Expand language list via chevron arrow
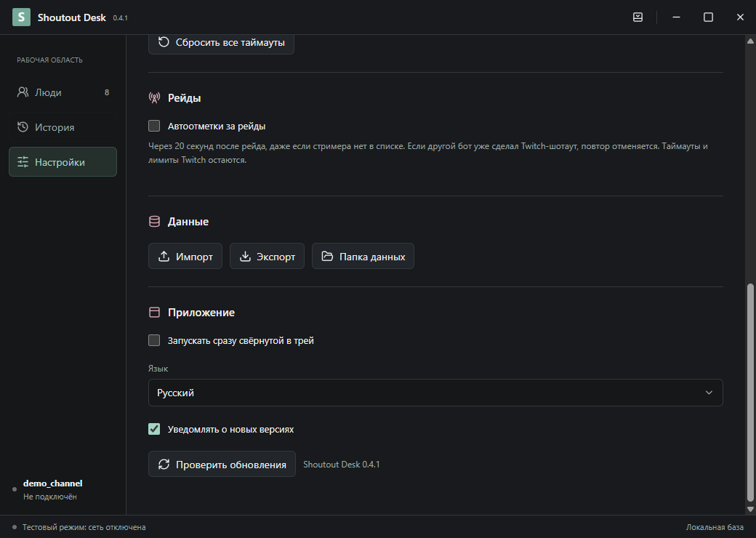The image size is (756, 538). [x=709, y=393]
